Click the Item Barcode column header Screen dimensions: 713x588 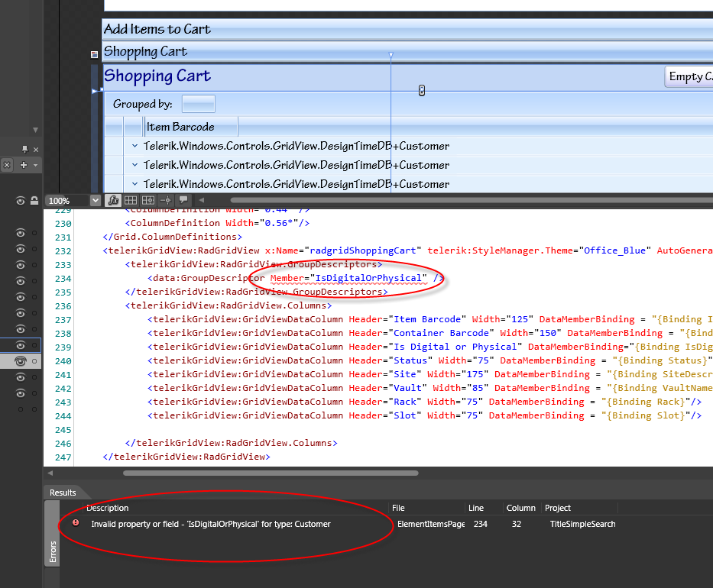click(x=190, y=127)
